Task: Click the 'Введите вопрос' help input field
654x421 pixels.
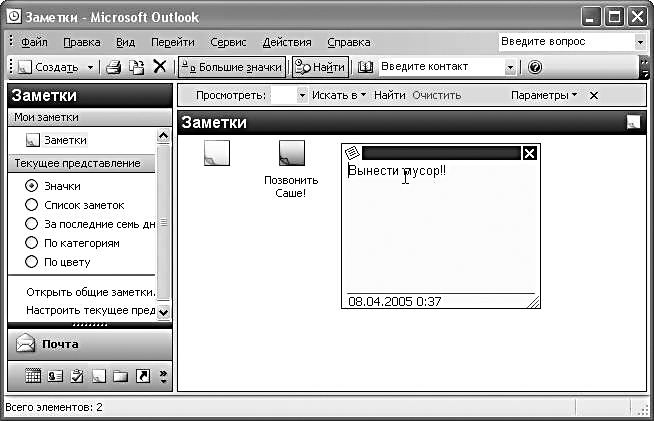Action: (x=565, y=42)
